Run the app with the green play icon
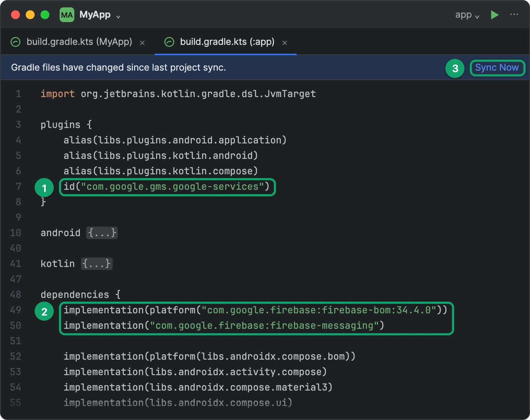The height and width of the screenshot is (420, 530). (x=495, y=15)
